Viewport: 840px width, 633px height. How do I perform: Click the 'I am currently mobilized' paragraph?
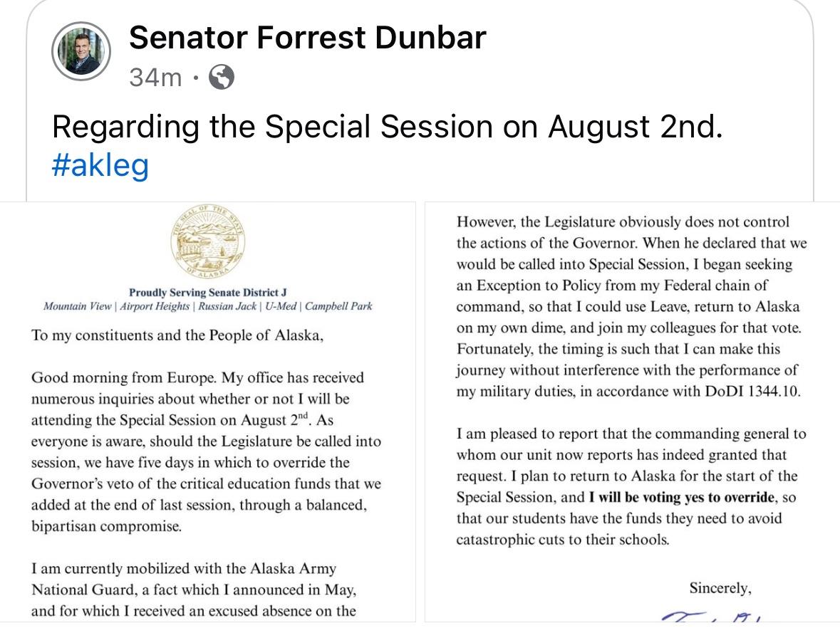point(194,590)
